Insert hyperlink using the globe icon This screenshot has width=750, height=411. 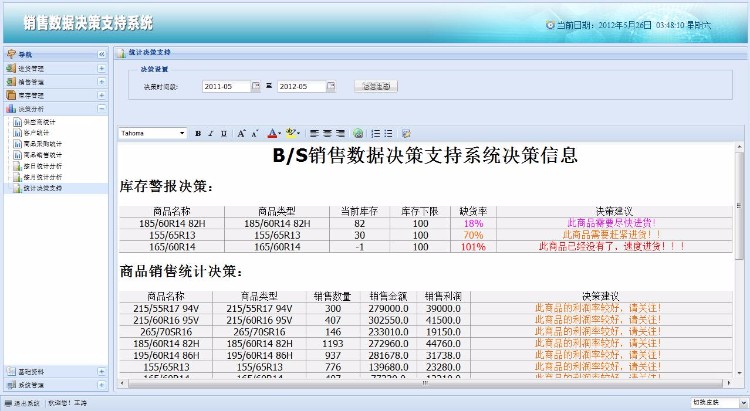pos(358,133)
